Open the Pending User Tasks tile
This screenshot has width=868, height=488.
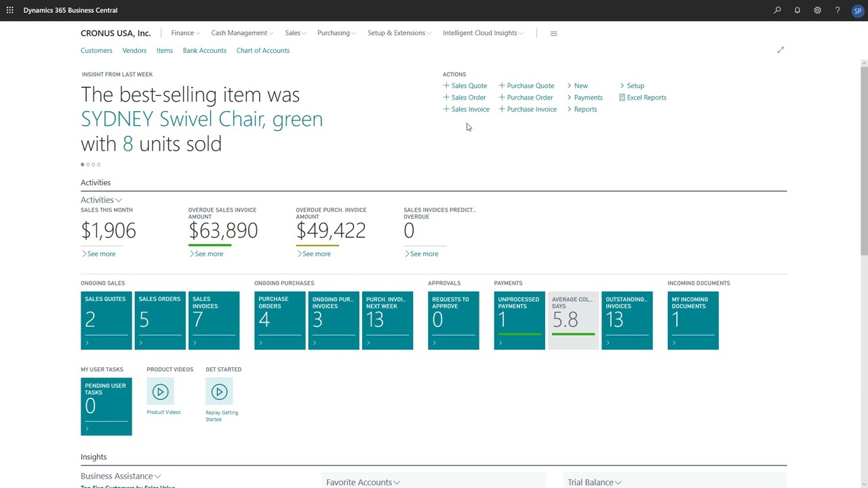pyautogui.click(x=106, y=407)
